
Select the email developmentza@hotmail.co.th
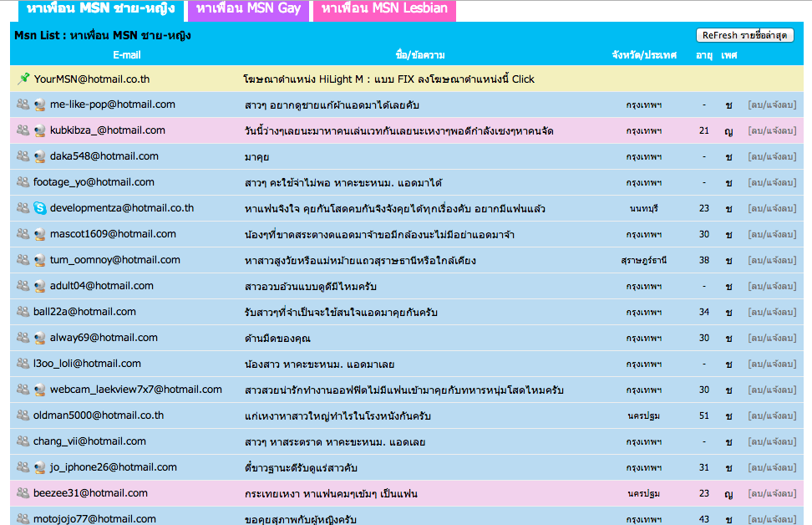tap(122, 208)
